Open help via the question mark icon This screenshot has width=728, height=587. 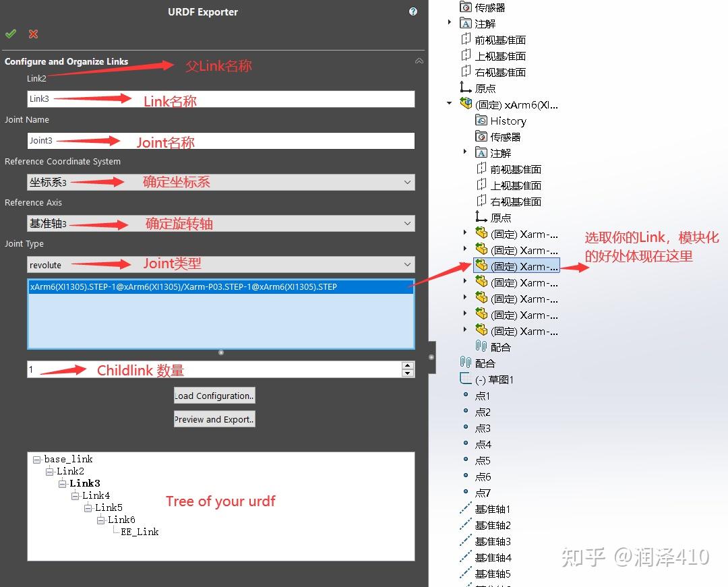coord(413,11)
